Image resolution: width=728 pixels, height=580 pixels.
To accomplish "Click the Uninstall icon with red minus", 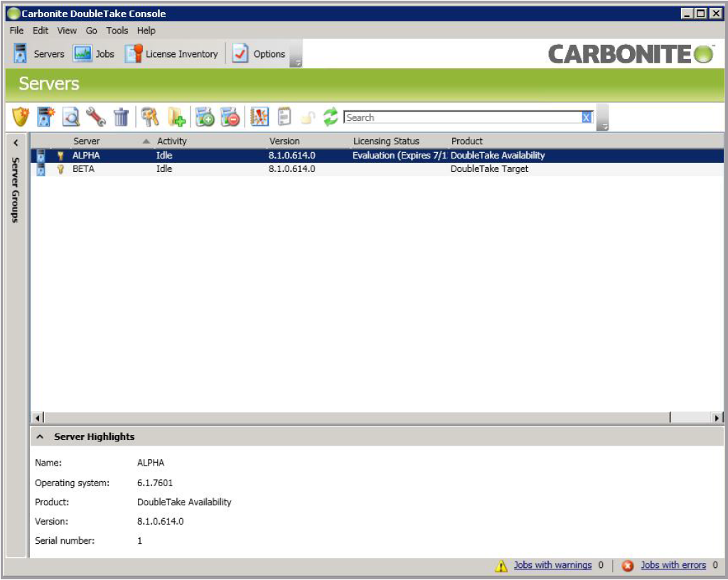I will (x=230, y=117).
